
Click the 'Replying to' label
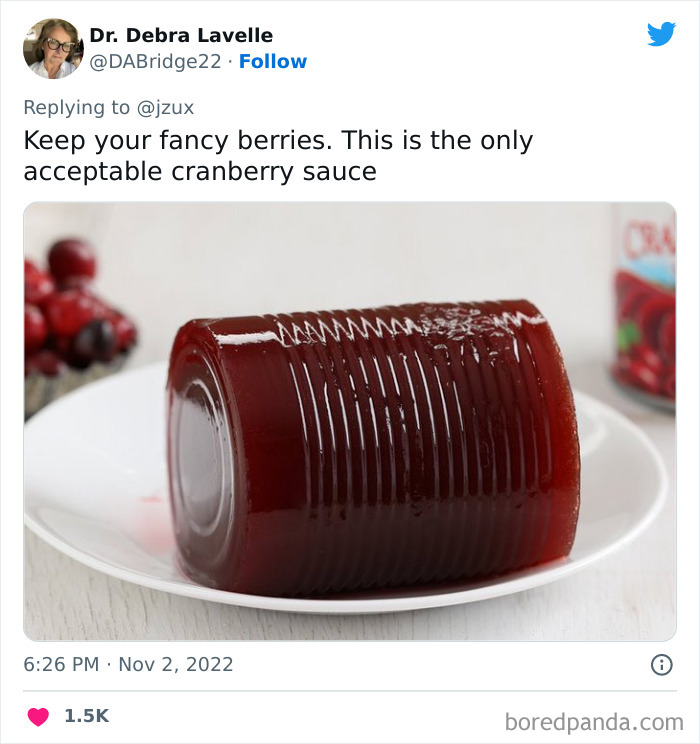[x=76, y=108]
